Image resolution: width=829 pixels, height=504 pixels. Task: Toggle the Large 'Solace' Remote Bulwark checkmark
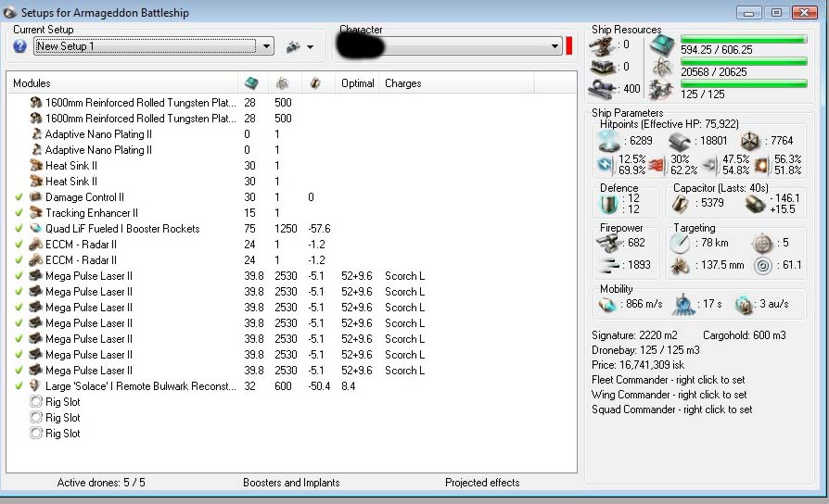click(x=19, y=386)
